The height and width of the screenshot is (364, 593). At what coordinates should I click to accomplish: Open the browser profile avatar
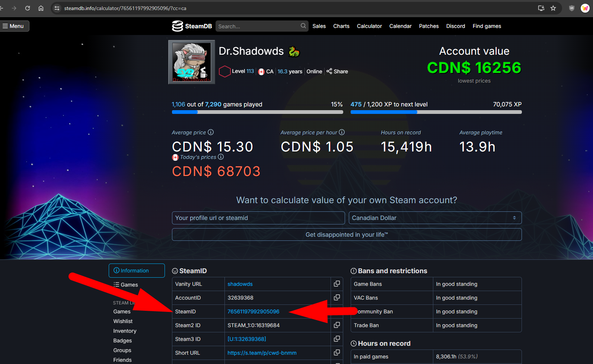tap(585, 8)
